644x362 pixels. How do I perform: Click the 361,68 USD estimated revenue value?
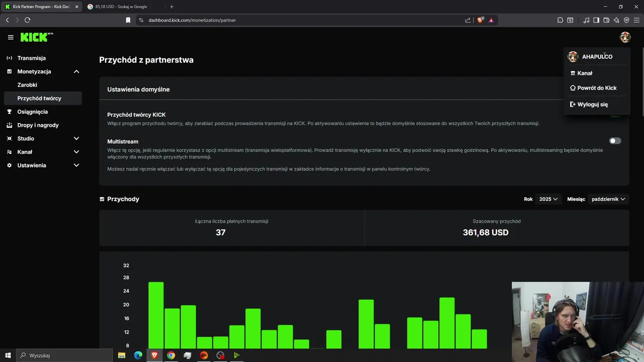click(486, 232)
